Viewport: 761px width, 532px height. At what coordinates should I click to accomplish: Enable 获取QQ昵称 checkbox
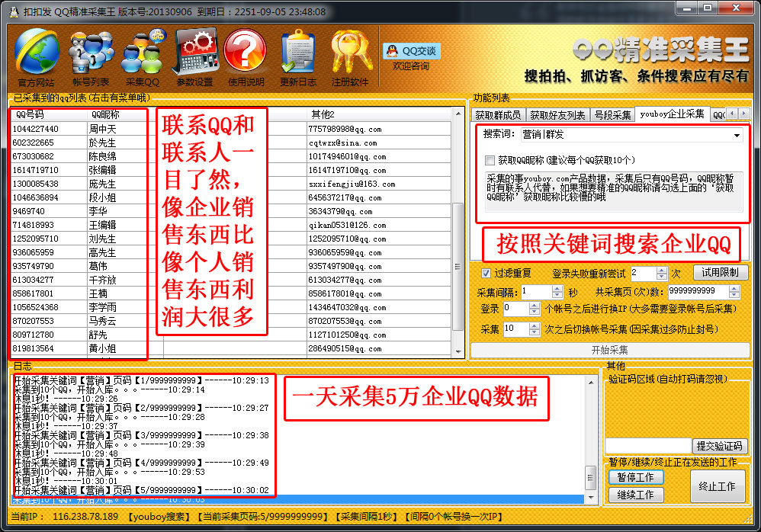490,160
